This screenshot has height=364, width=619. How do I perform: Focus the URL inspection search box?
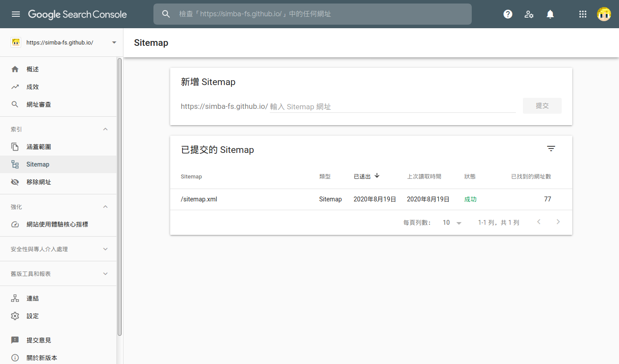coord(313,14)
